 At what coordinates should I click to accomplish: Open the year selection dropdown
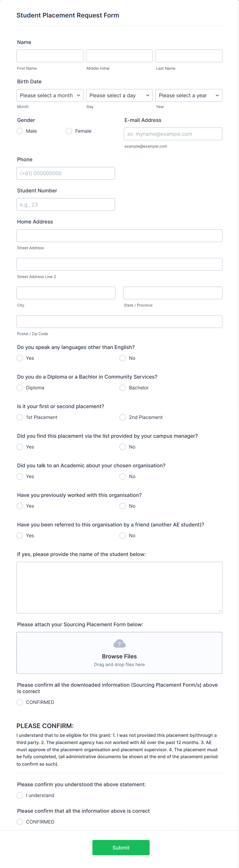coord(189,95)
